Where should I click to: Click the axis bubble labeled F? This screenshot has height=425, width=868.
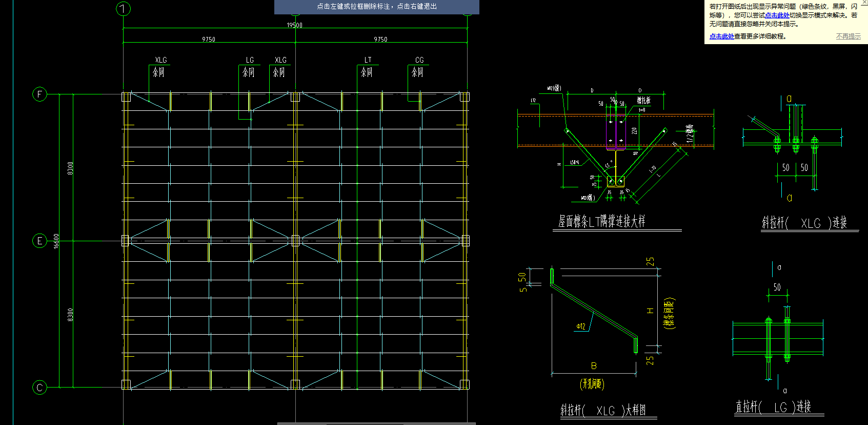click(x=39, y=94)
